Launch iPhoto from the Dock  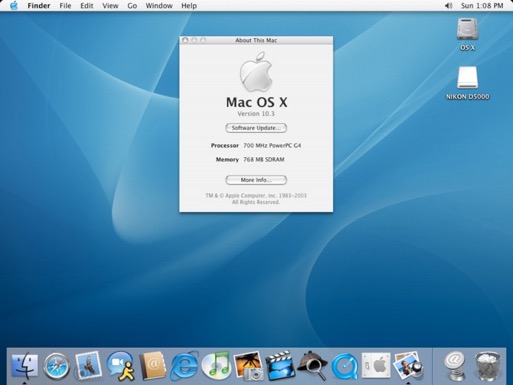(x=248, y=366)
